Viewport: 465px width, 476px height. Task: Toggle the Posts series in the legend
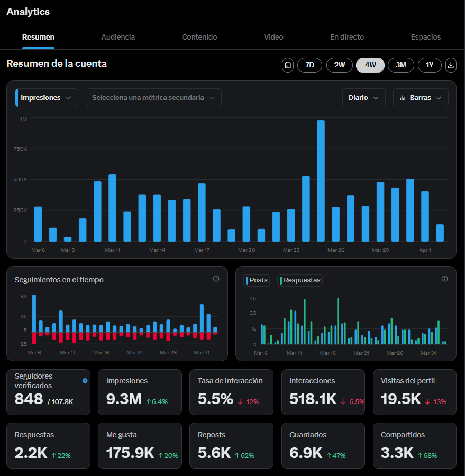click(257, 280)
